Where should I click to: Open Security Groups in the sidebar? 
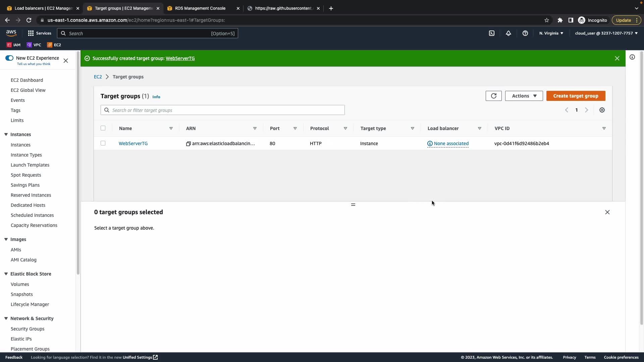pyautogui.click(x=28, y=329)
